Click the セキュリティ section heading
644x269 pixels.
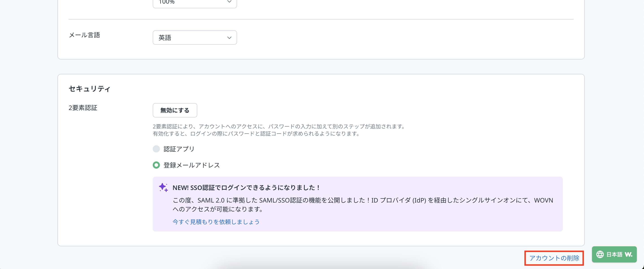[89, 89]
